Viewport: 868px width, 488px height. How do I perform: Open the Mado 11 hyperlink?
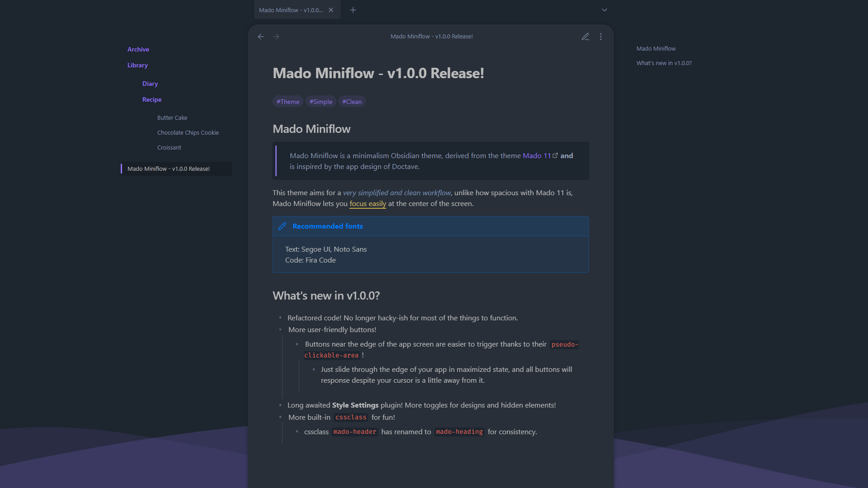[537, 155]
